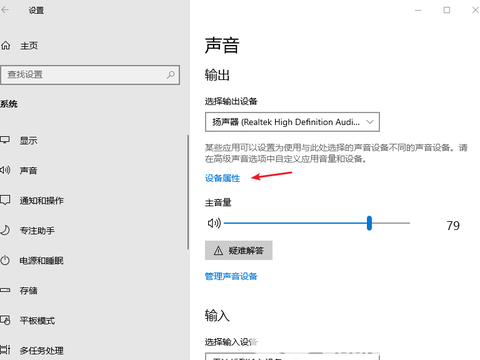The height and width of the screenshot is (360, 480).
Task: Click the 声音 page heading
Action: (x=222, y=45)
